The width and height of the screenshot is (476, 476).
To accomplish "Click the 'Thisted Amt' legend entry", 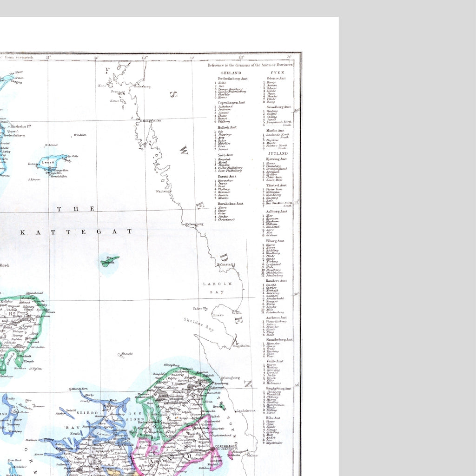I will 276,185.
